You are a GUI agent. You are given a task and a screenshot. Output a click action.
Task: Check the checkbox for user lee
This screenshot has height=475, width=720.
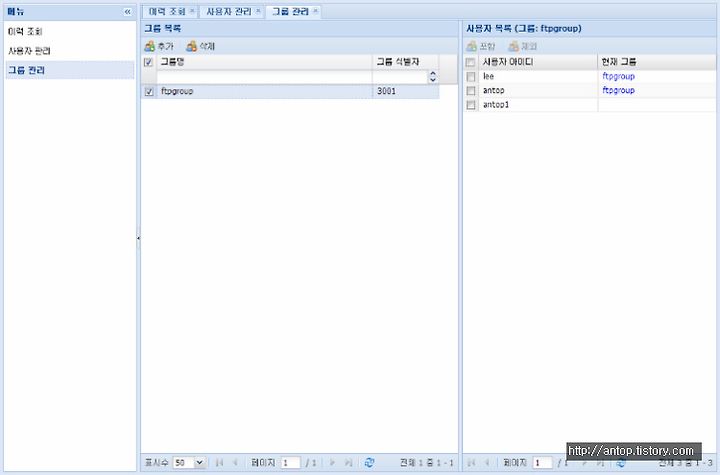click(471, 77)
